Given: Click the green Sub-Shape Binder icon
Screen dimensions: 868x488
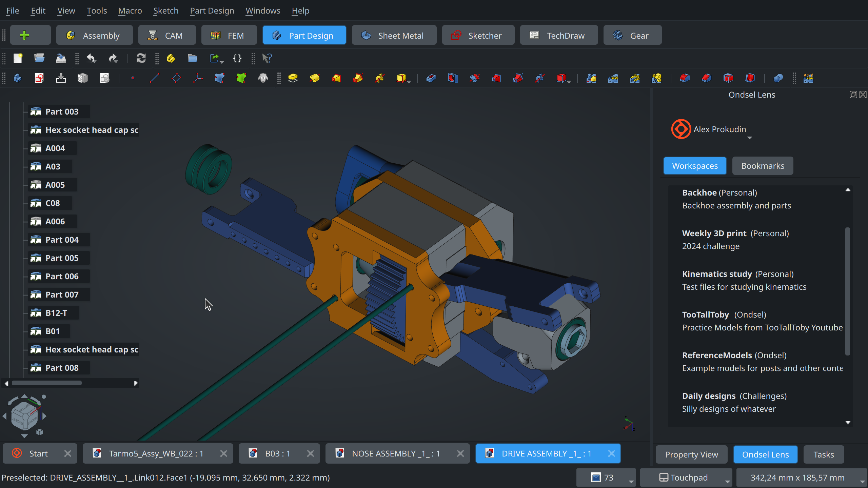Looking at the screenshot, I should click(241, 78).
